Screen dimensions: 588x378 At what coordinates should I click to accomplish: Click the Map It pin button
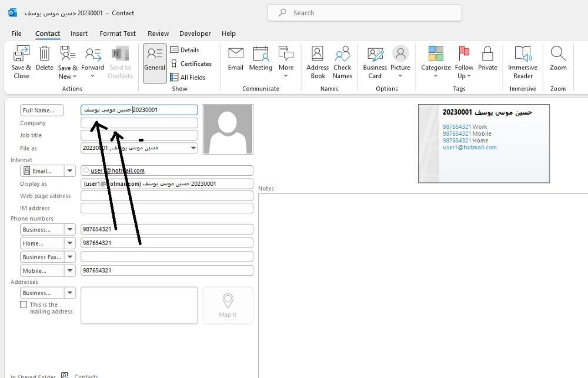228,305
